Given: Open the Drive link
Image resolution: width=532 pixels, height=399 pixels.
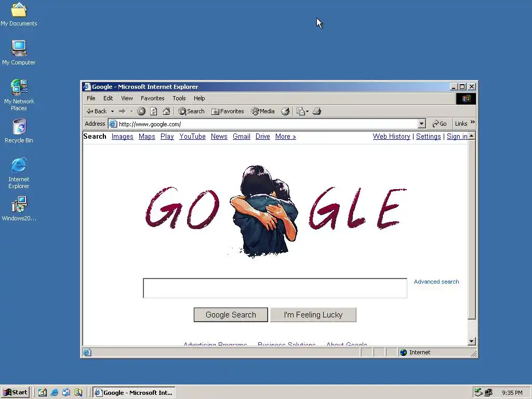Looking at the screenshot, I should (262, 137).
